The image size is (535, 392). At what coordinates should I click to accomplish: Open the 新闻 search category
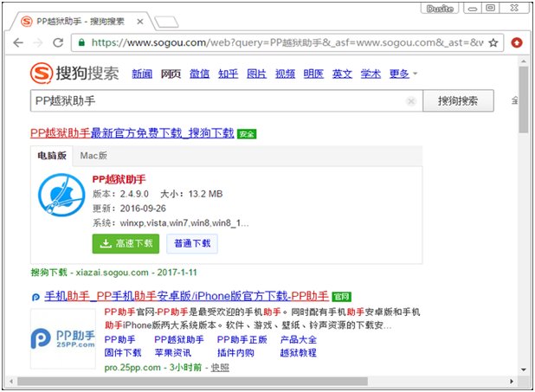pyautogui.click(x=142, y=74)
